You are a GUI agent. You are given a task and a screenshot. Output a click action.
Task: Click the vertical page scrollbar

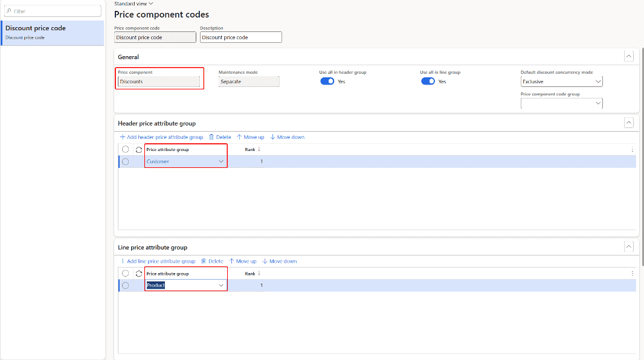(x=642, y=156)
